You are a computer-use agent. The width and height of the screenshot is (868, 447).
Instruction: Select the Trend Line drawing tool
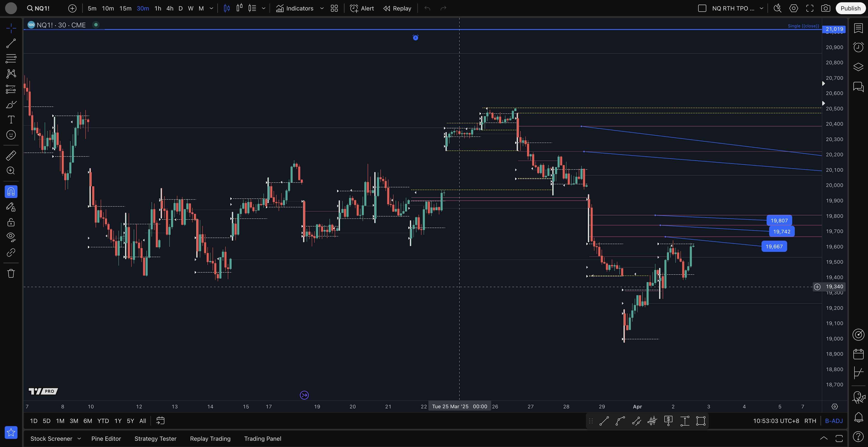[11, 43]
